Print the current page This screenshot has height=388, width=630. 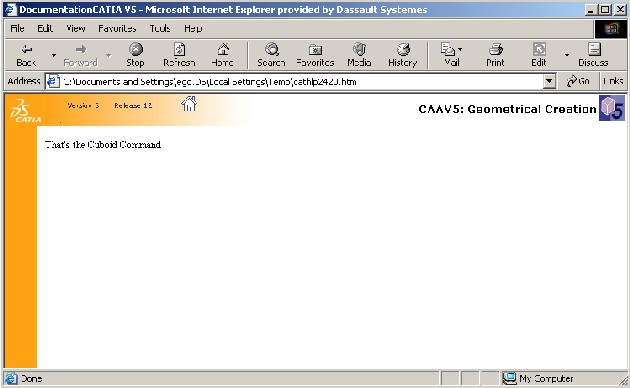[495, 55]
